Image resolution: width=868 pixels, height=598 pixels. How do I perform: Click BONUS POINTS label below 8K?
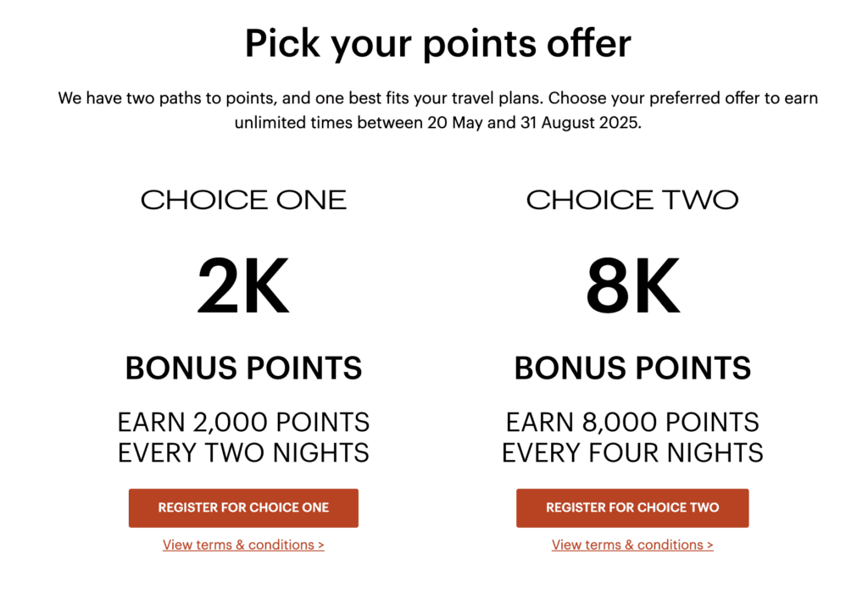click(632, 368)
